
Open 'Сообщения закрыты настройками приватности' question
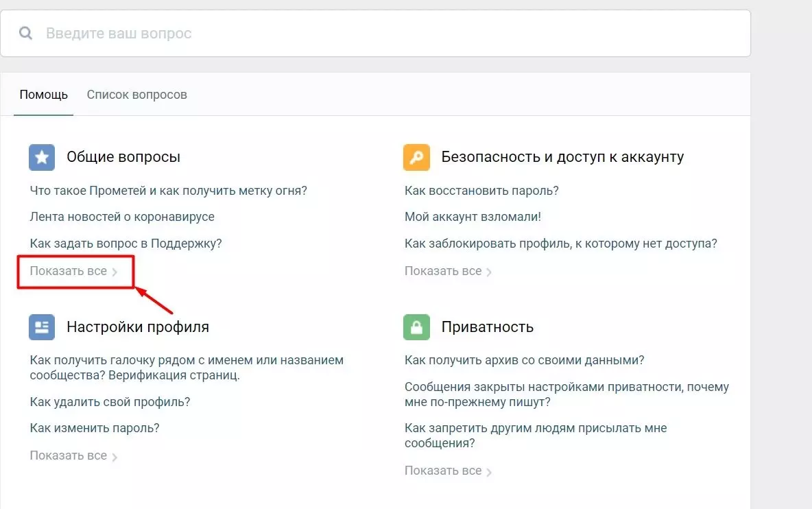[566, 394]
